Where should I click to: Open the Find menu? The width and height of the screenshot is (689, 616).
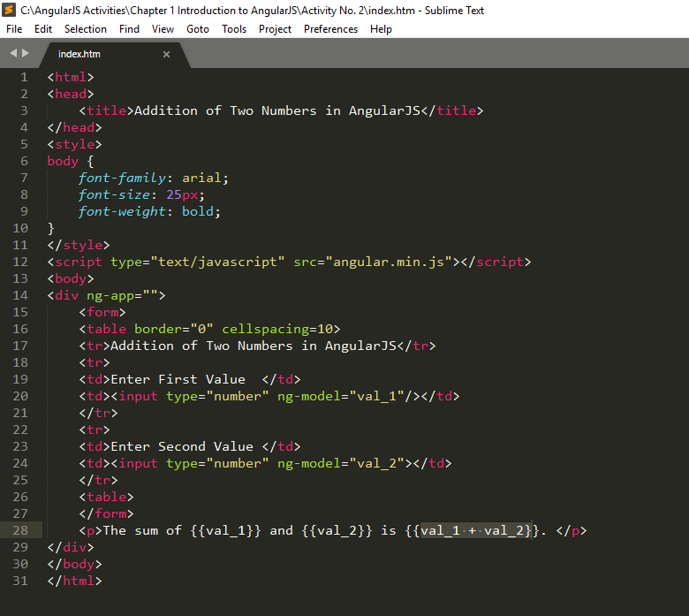point(129,29)
